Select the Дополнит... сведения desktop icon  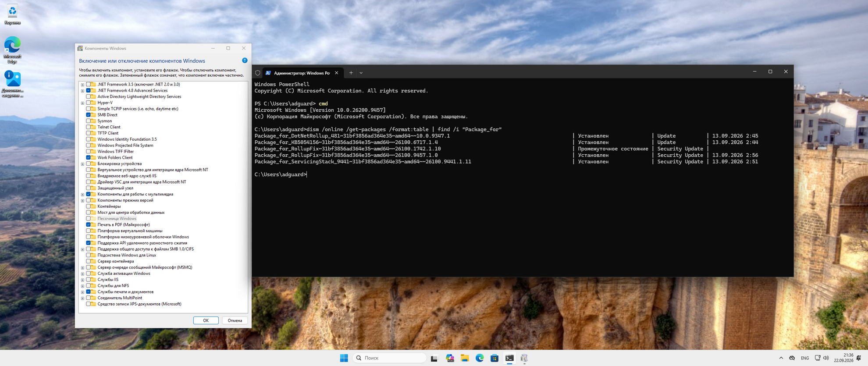[x=12, y=84]
